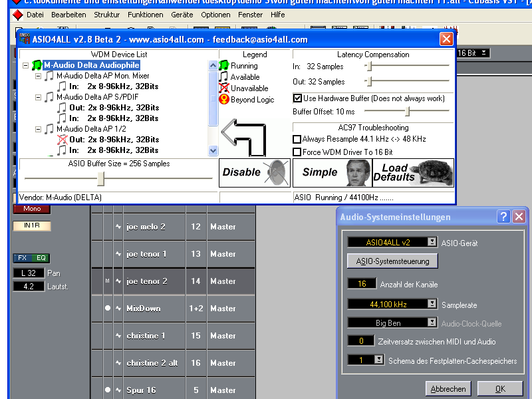Click the note icon of M-Audio Delta AP S/PDIF
The image size is (532, 399).
49,97
